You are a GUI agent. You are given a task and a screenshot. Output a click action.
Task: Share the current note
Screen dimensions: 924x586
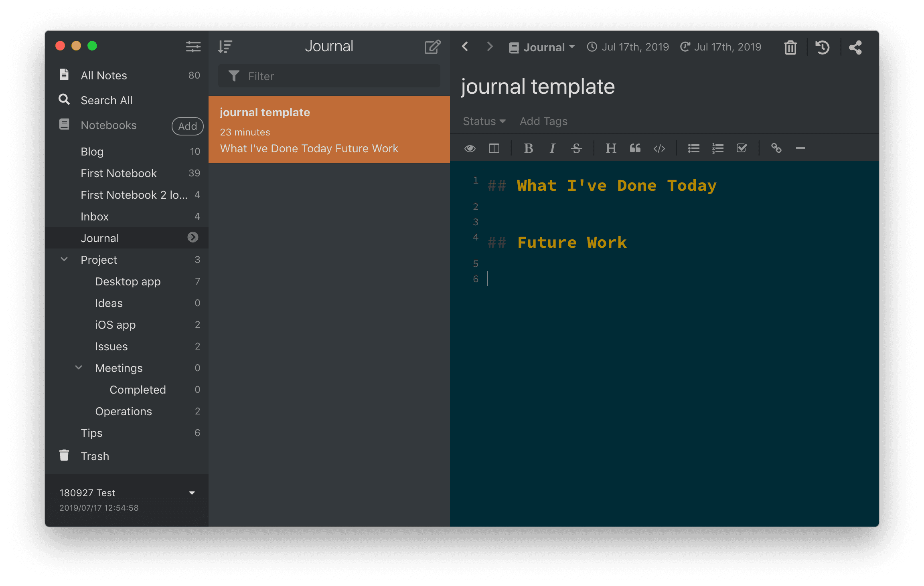click(x=855, y=47)
